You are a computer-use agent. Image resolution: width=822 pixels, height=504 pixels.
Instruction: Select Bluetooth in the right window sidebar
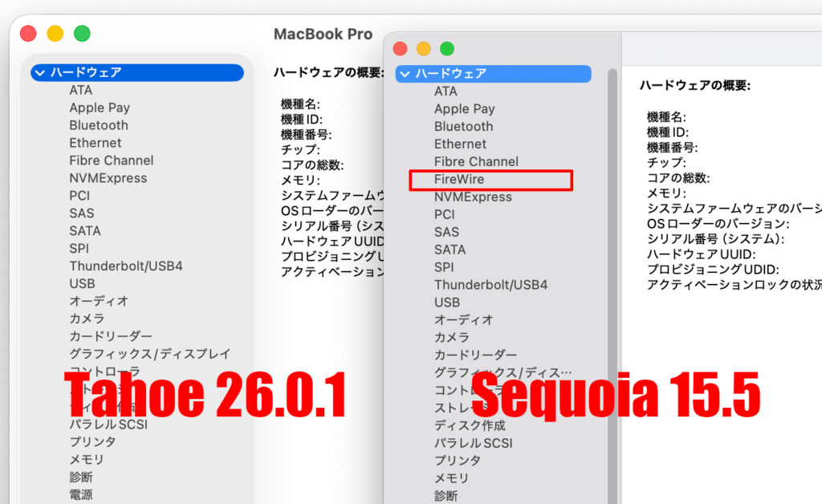click(x=463, y=126)
